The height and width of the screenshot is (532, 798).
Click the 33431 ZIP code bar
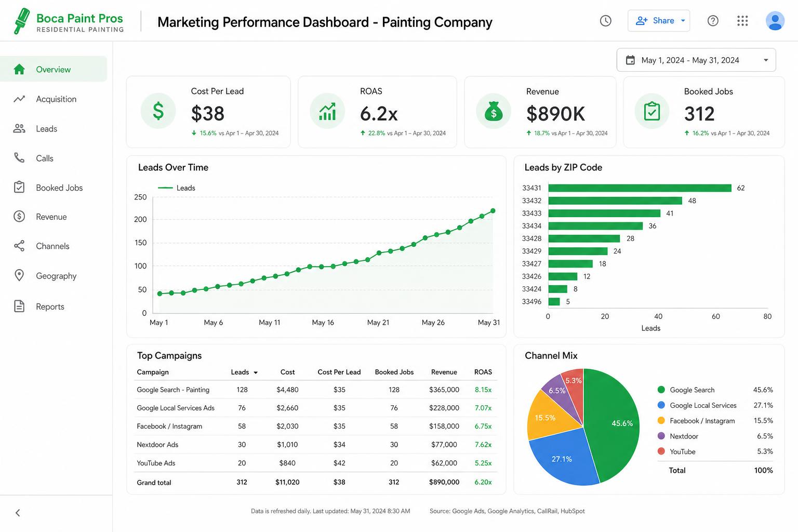pos(640,188)
